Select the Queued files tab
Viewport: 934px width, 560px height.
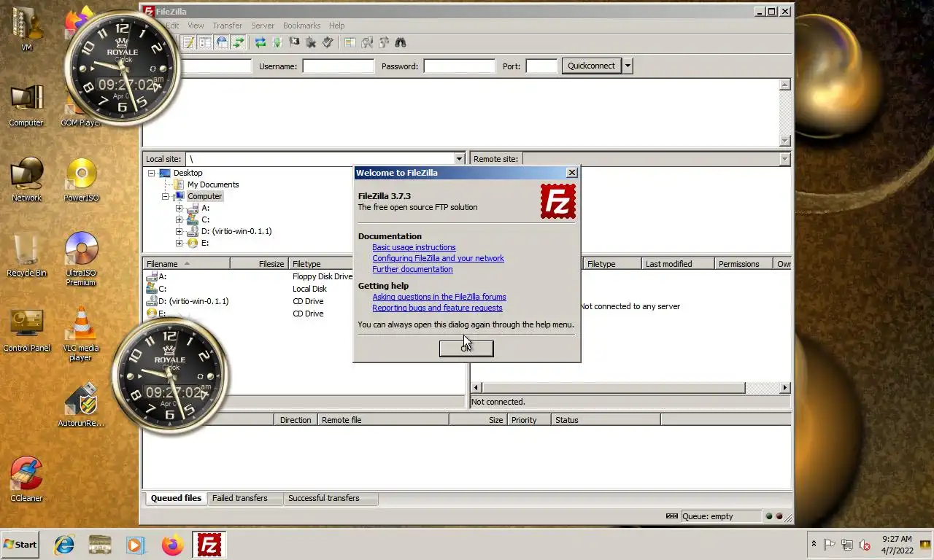[176, 498]
